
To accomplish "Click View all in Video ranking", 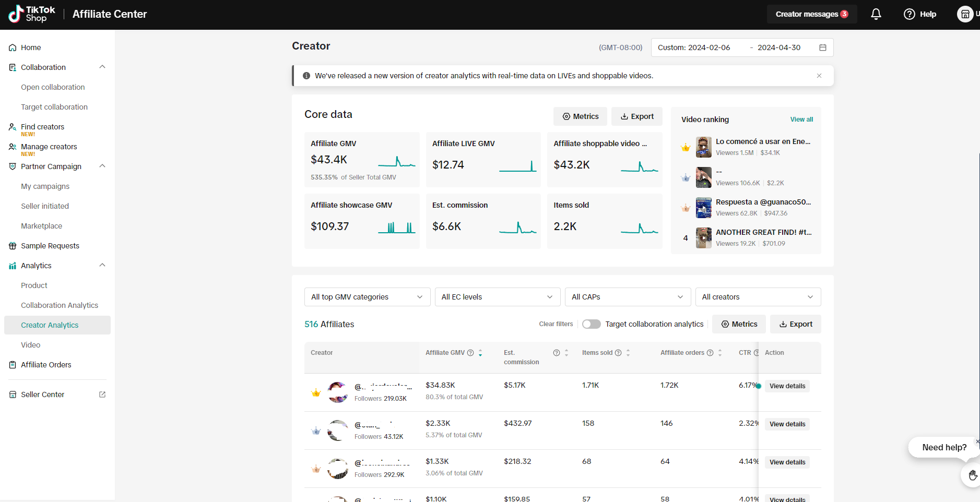I will click(x=801, y=119).
